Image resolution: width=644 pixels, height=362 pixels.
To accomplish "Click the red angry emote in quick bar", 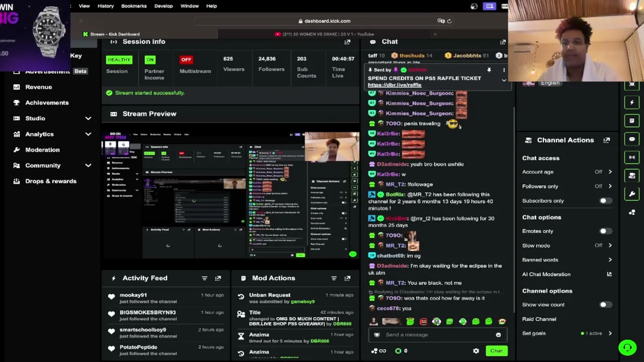I will tap(423, 322).
